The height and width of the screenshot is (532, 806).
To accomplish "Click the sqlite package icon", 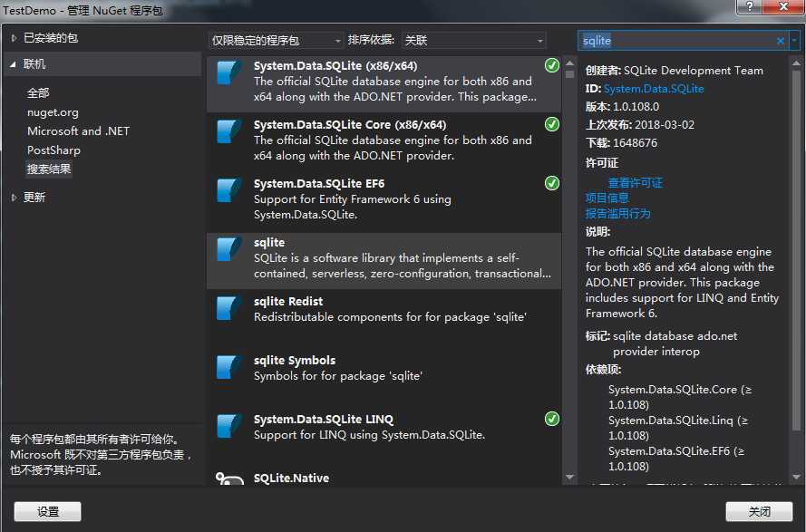I will [228, 249].
